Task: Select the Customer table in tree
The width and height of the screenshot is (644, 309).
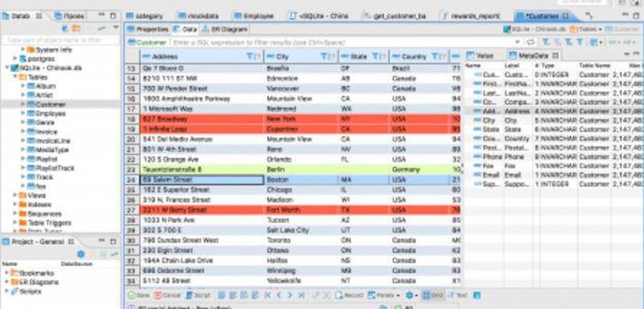Action: pyautogui.click(x=46, y=104)
